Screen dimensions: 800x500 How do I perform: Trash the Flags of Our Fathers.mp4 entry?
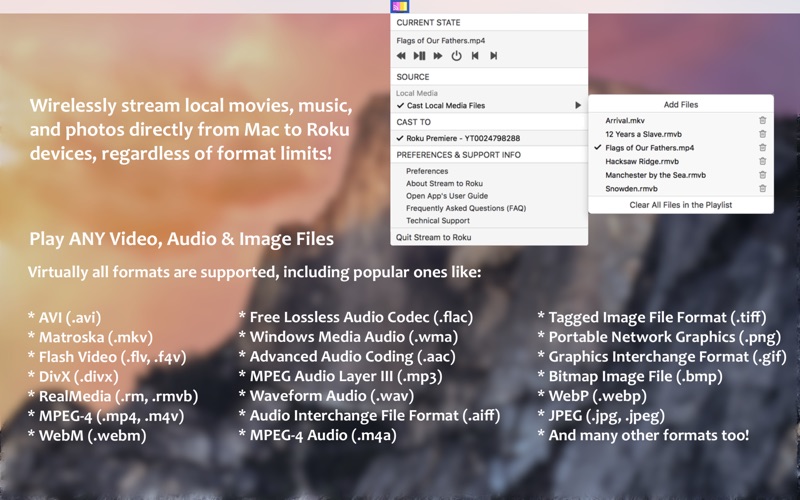762,147
